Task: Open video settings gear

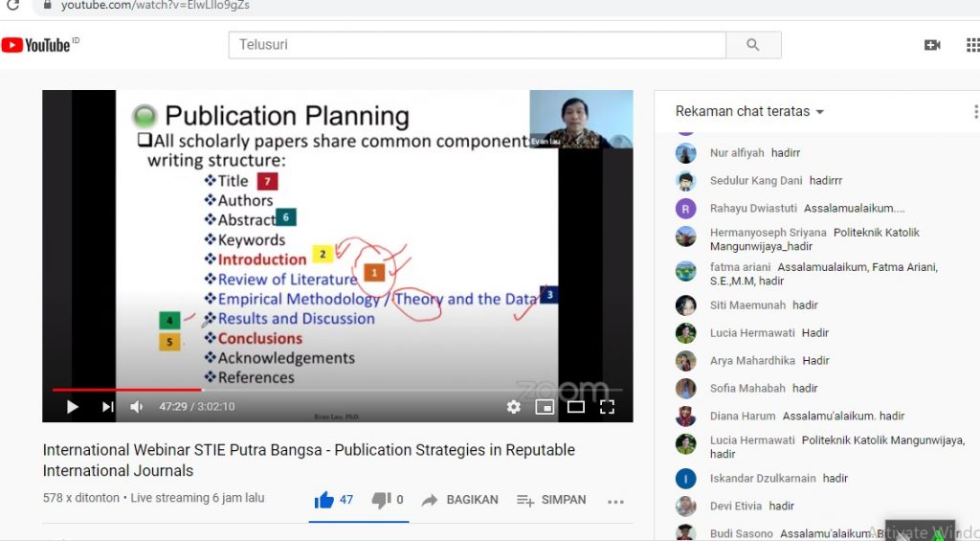Action: point(514,407)
